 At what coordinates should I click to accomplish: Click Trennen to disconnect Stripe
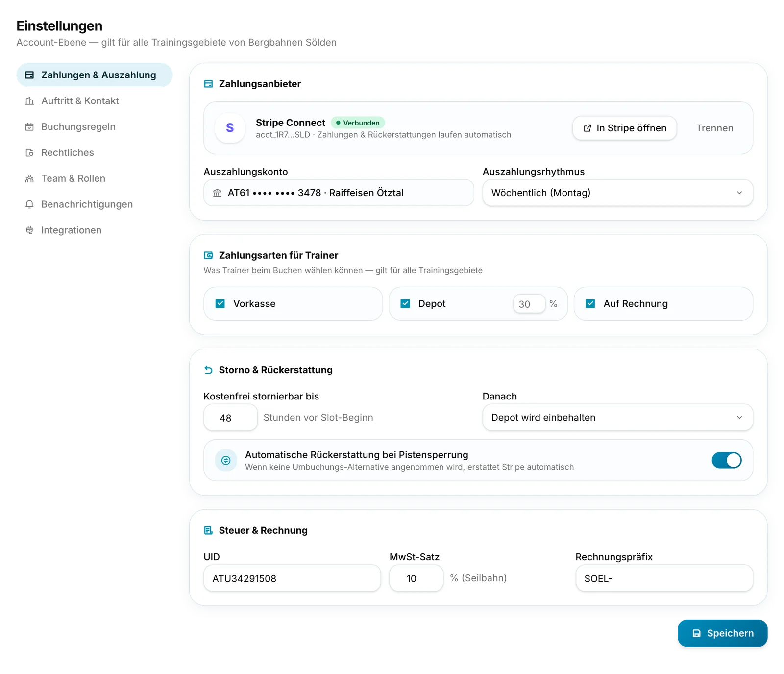[714, 128]
